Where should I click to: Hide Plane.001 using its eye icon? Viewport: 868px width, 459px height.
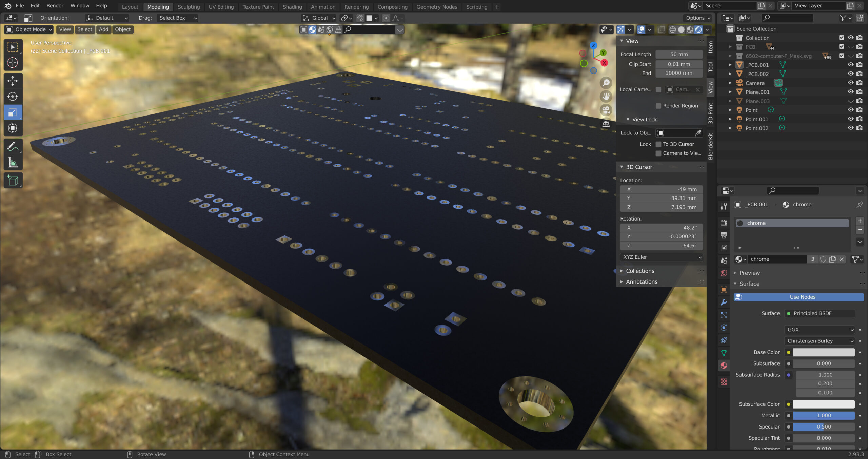point(850,92)
